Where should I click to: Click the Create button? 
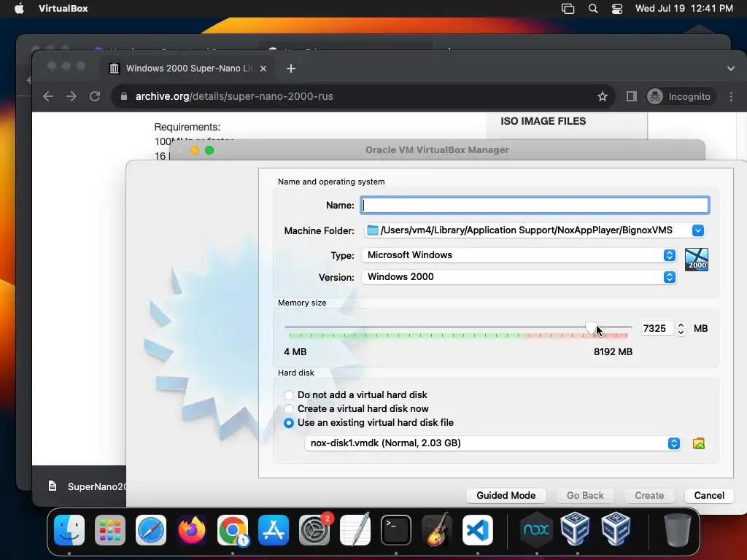pos(649,496)
